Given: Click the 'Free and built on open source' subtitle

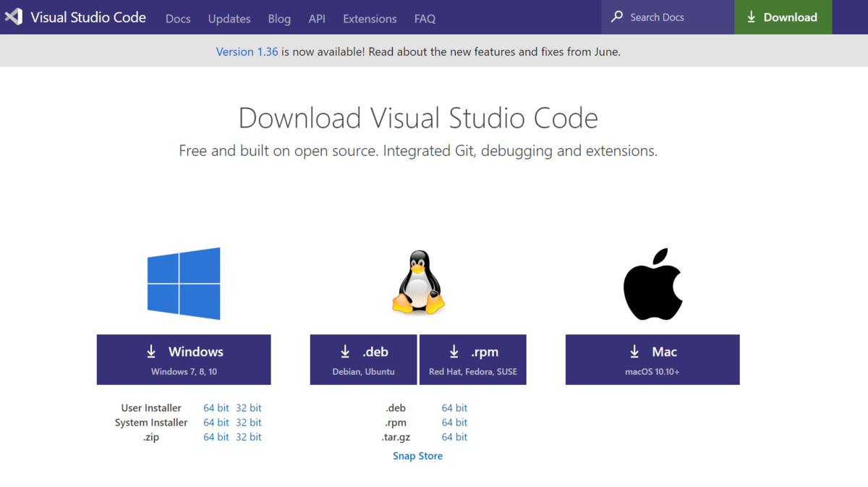Looking at the screenshot, I should pyautogui.click(x=418, y=151).
